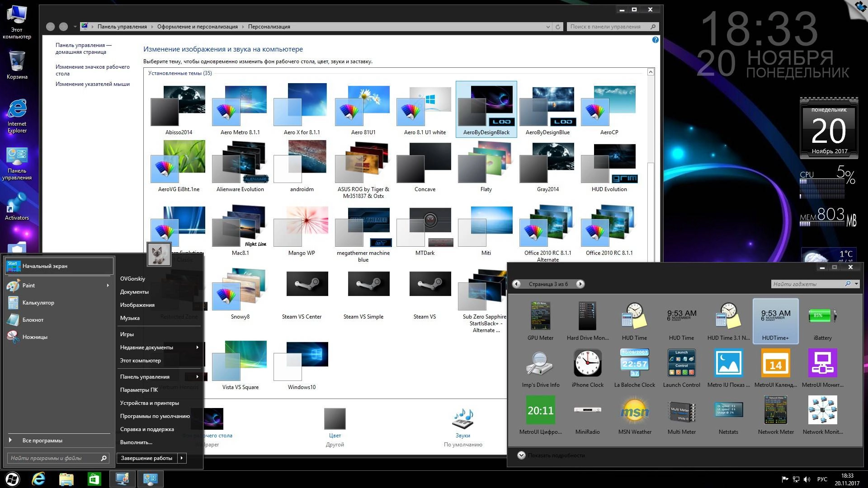The width and height of the screenshot is (868, 488).
Task: Select the iBattery gadget
Action: tap(822, 316)
